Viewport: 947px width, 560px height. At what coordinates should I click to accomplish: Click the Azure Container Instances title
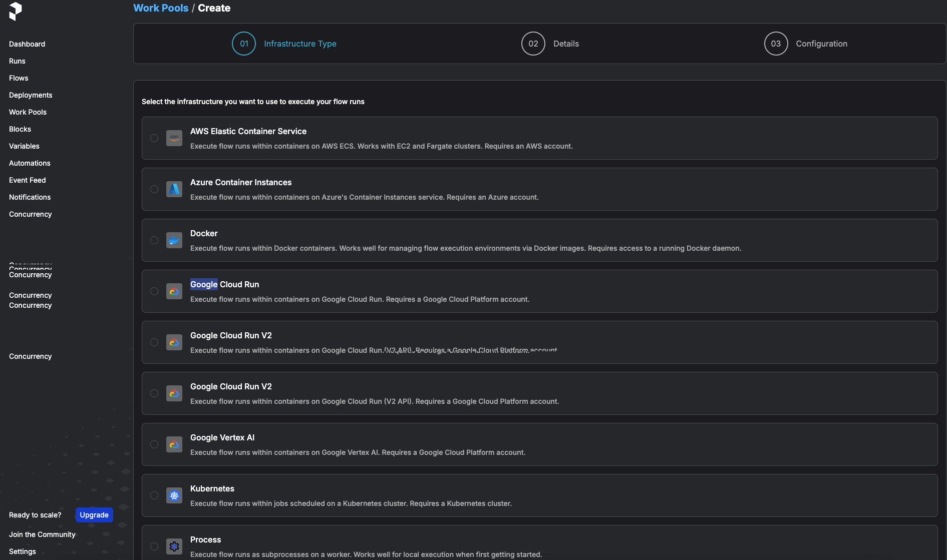coord(241,182)
